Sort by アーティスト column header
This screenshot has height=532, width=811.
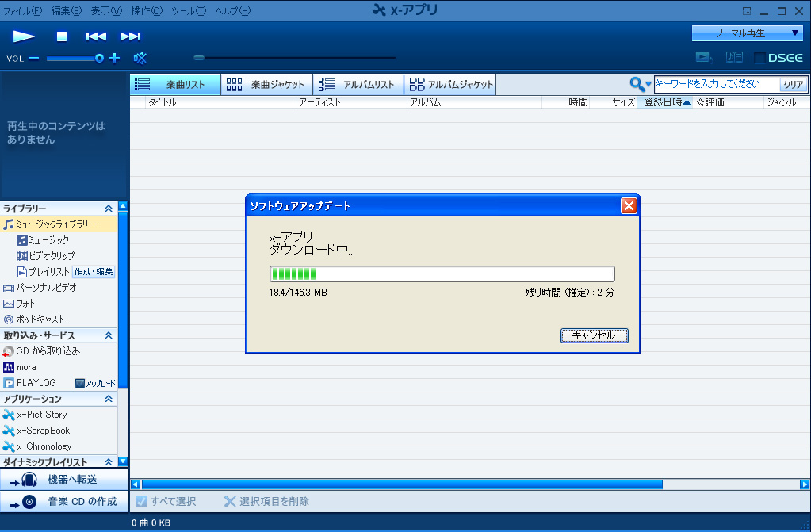point(352,102)
